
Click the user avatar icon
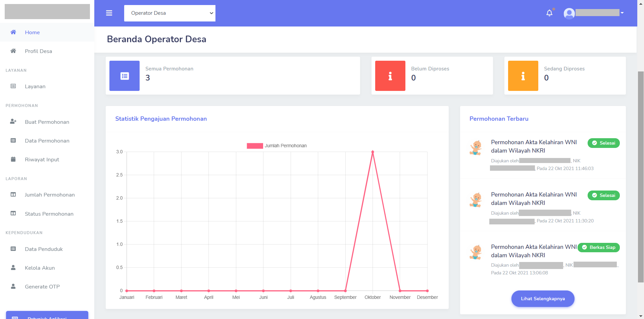tap(569, 13)
